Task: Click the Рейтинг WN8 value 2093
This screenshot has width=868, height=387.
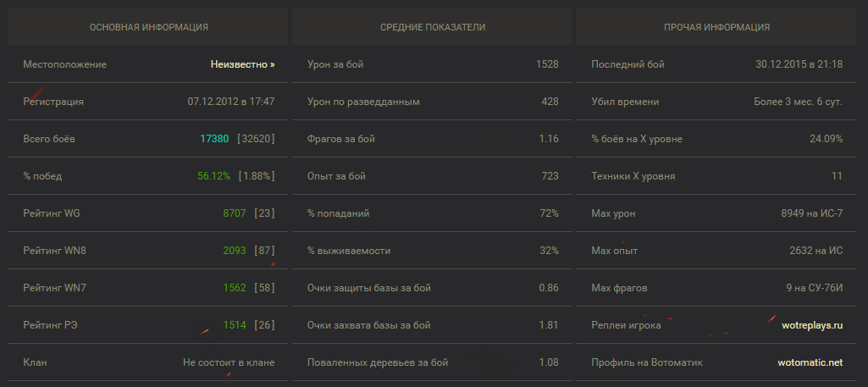Action: (235, 251)
